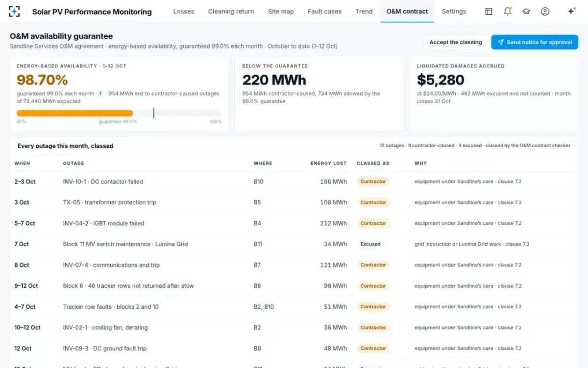Click Accept the classing button
This screenshot has height=368, width=588.
tap(456, 42)
